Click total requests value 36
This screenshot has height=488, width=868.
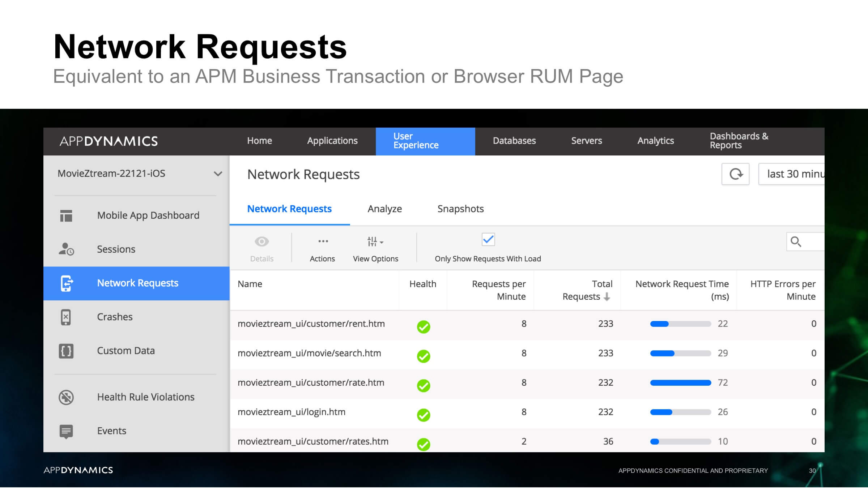click(608, 441)
